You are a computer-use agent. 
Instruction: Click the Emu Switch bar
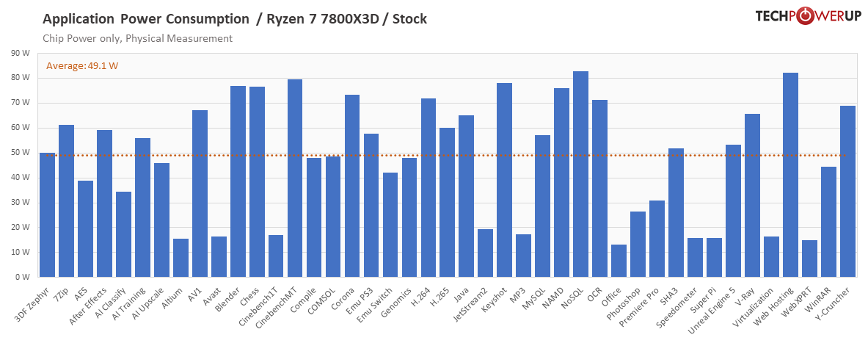[390, 225]
